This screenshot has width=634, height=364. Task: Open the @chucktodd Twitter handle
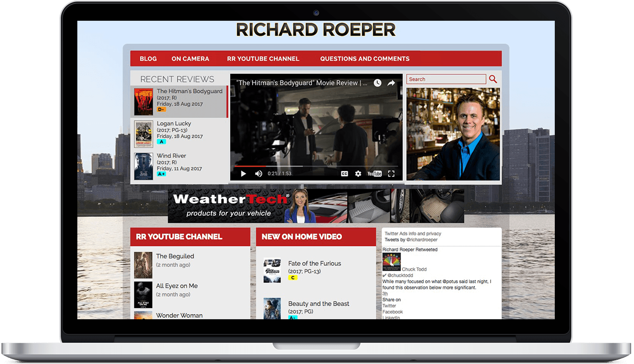tap(400, 275)
